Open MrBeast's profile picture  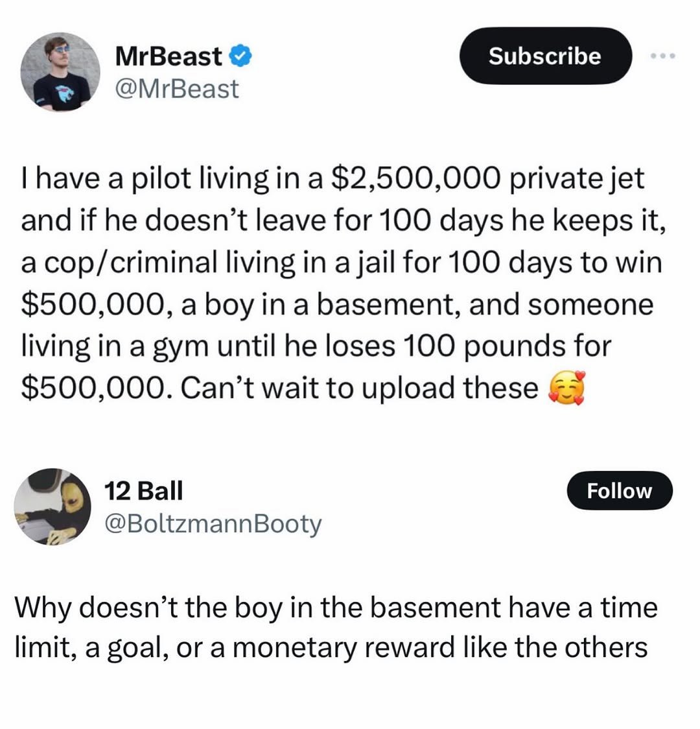pyautogui.click(x=61, y=72)
